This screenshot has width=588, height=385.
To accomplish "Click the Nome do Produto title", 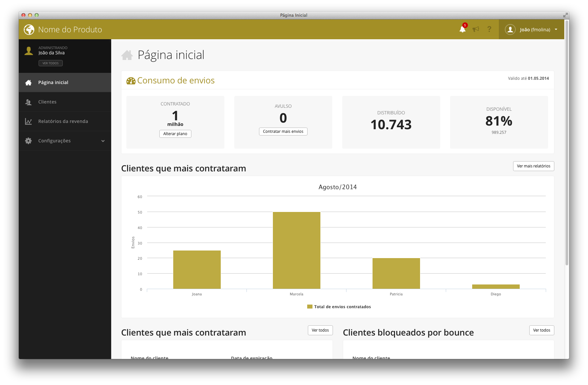I will click(x=70, y=30).
